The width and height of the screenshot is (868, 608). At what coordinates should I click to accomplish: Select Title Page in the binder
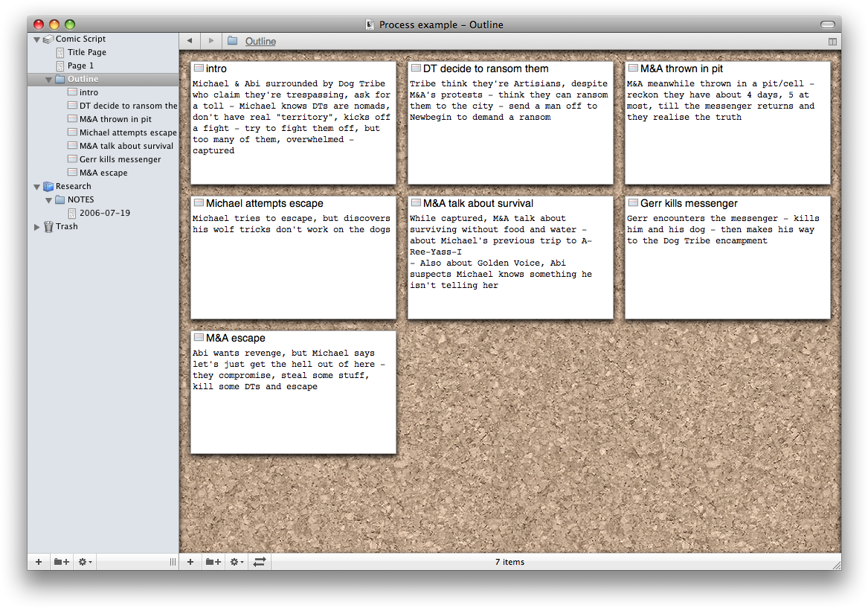coord(86,52)
